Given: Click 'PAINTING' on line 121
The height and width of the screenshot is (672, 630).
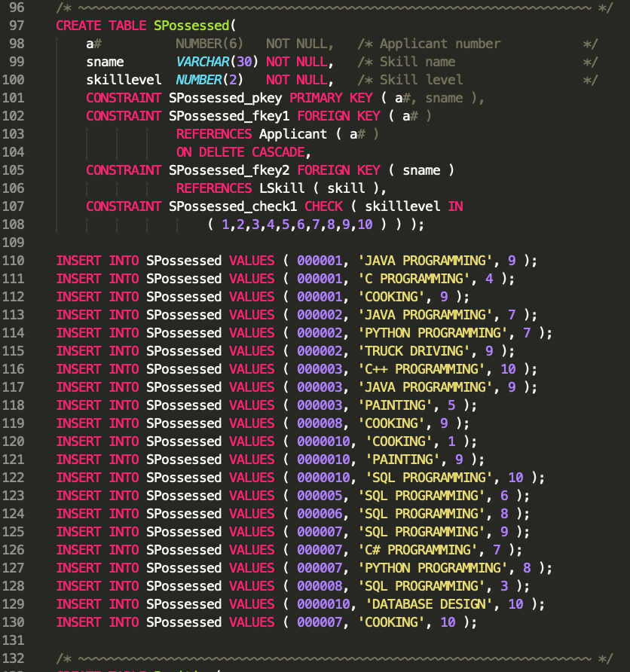Looking at the screenshot, I should pyautogui.click(x=403, y=460).
